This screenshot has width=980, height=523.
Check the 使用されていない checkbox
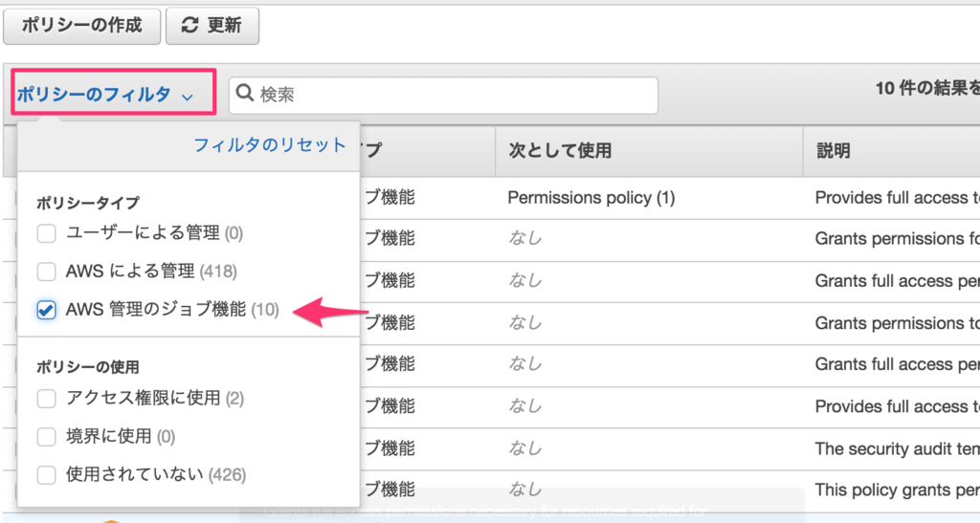coord(46,475)
